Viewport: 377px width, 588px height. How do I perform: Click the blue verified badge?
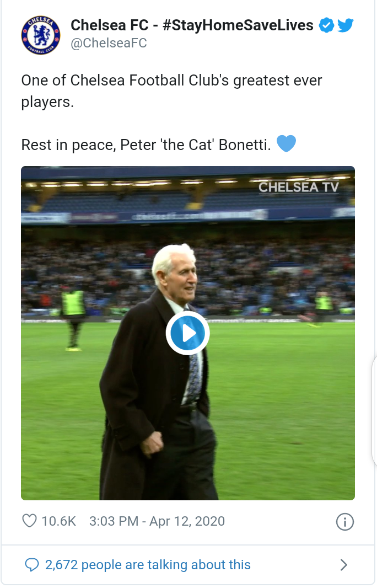coord(327,25)
